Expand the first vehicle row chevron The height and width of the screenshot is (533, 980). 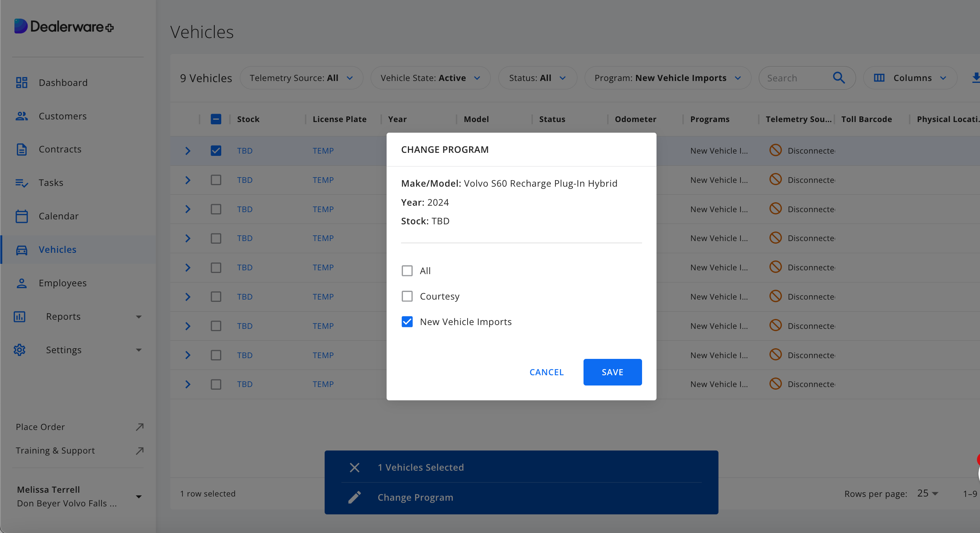pos(187,151)
